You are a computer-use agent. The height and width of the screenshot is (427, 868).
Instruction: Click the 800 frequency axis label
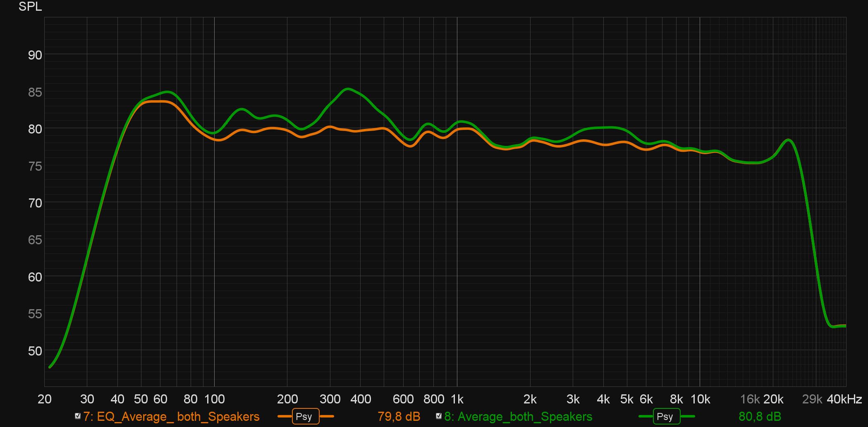pyautogui.click(x=434, y=399)
